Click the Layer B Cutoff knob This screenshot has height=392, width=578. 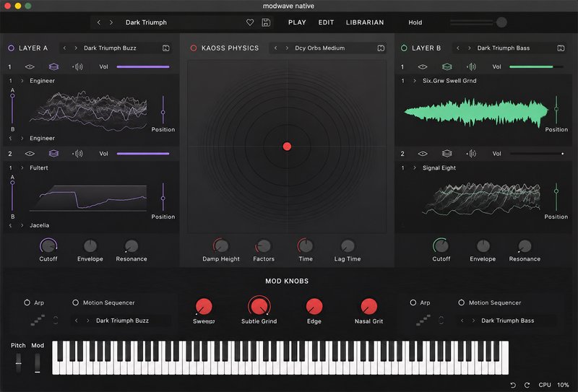pos(441,245)
